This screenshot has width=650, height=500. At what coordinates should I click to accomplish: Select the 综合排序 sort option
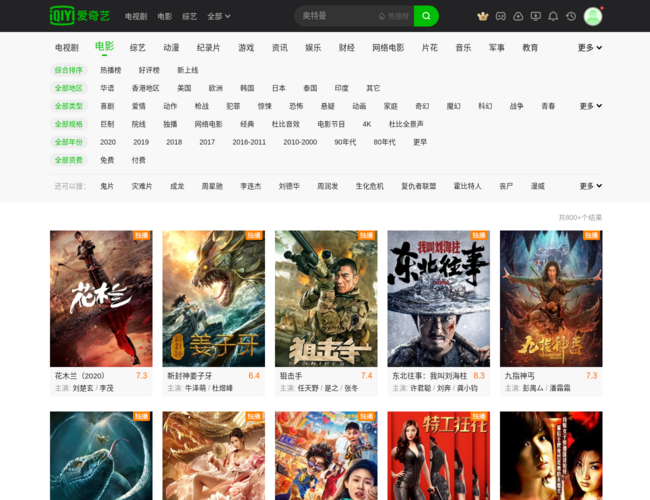click(x=68, y=70)
